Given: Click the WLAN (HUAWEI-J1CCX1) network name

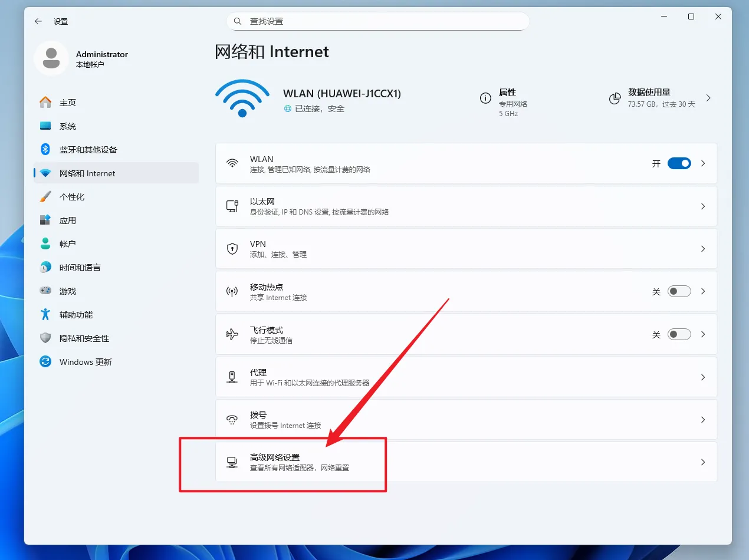Looking at the screenshot, I should pos(342,94).
